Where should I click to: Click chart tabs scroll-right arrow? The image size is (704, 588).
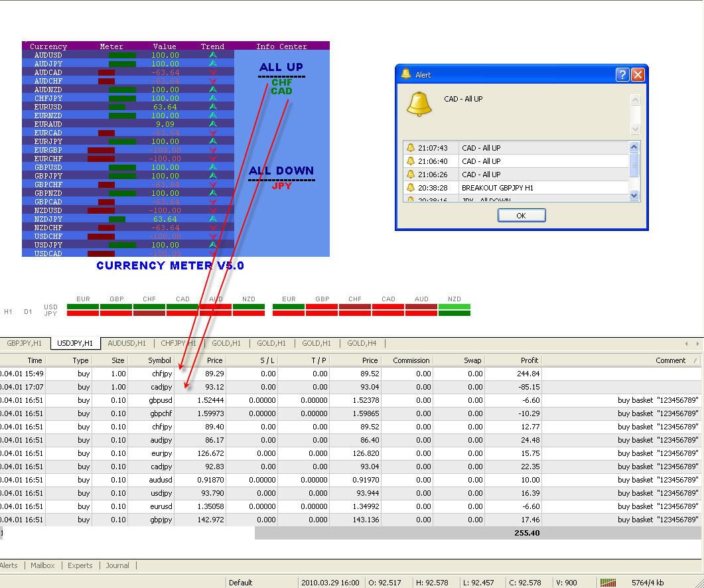coord(697,344)
